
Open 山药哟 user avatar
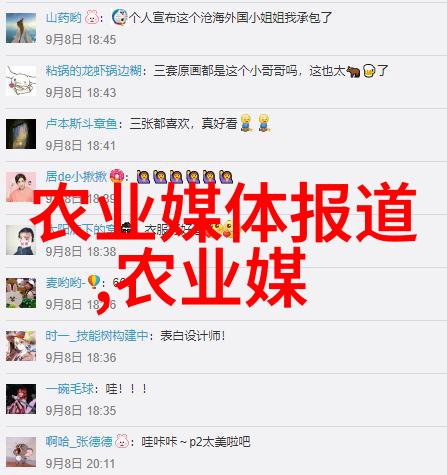point(21,28)
